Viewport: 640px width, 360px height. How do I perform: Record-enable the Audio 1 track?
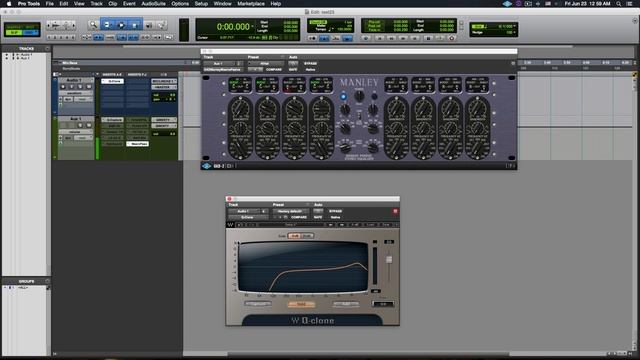63,87
